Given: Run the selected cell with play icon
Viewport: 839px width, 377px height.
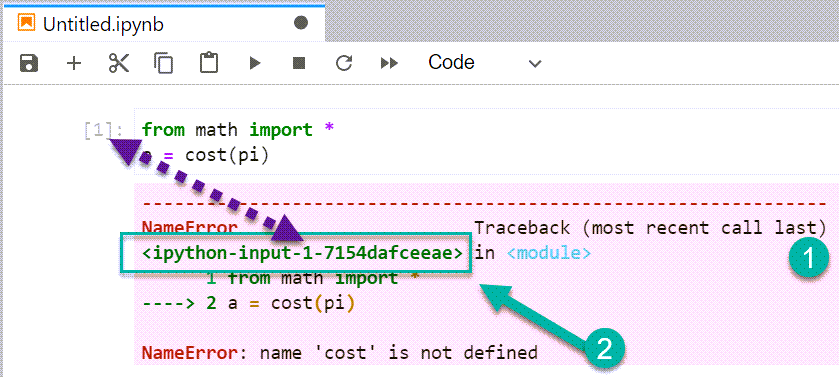Looking at the screenshot, I should click(x=255, y=63).
